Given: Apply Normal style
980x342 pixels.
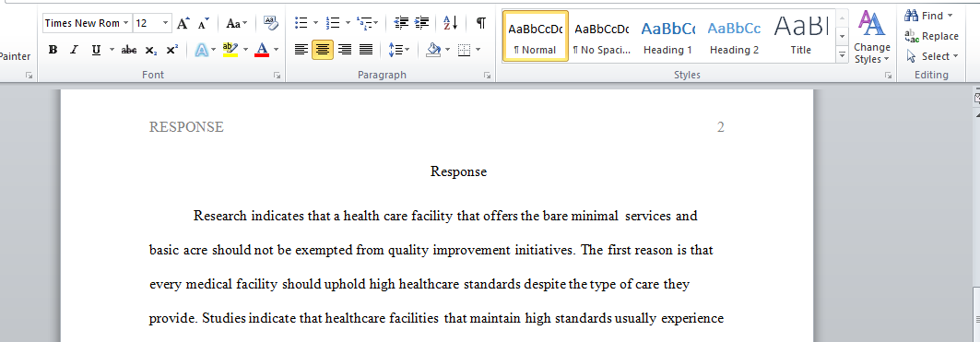Looking at the screenshot, I should [535, 36].
